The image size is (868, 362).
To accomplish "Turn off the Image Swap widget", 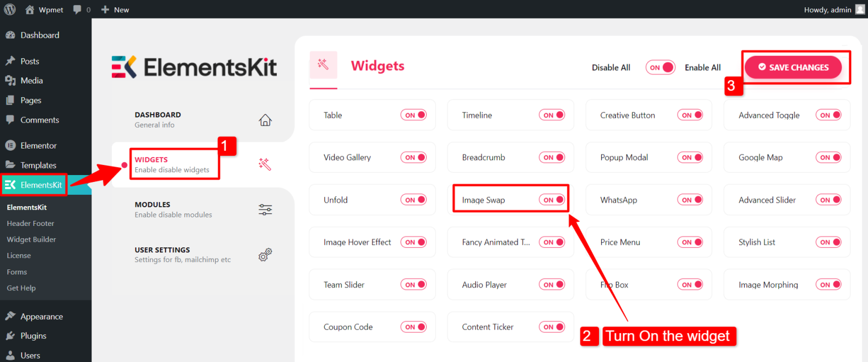I will [x=552, y=199].
